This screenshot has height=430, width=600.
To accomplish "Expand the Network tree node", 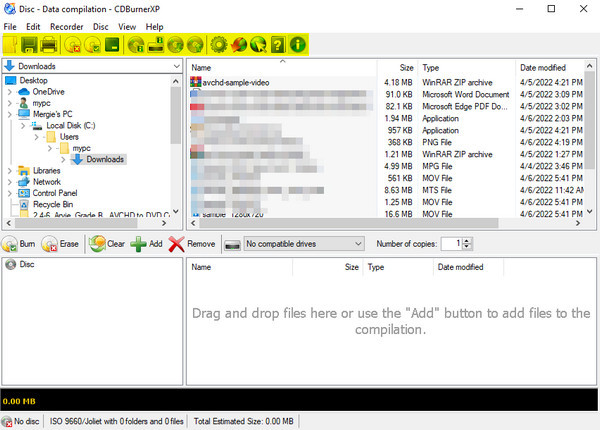I will (x=10, y=182).
